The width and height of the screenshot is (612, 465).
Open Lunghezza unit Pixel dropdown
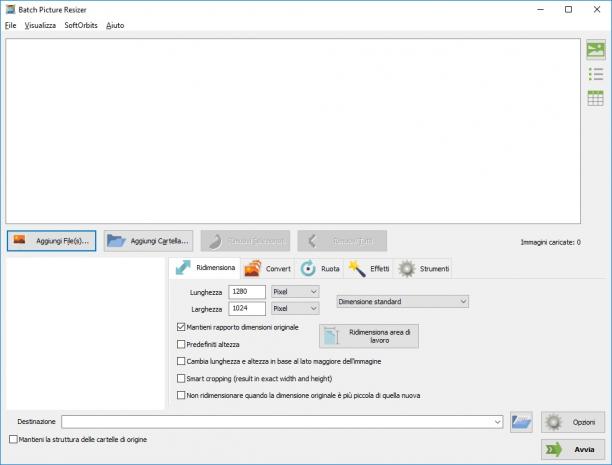pyautogui.click(x=295, y=292)
